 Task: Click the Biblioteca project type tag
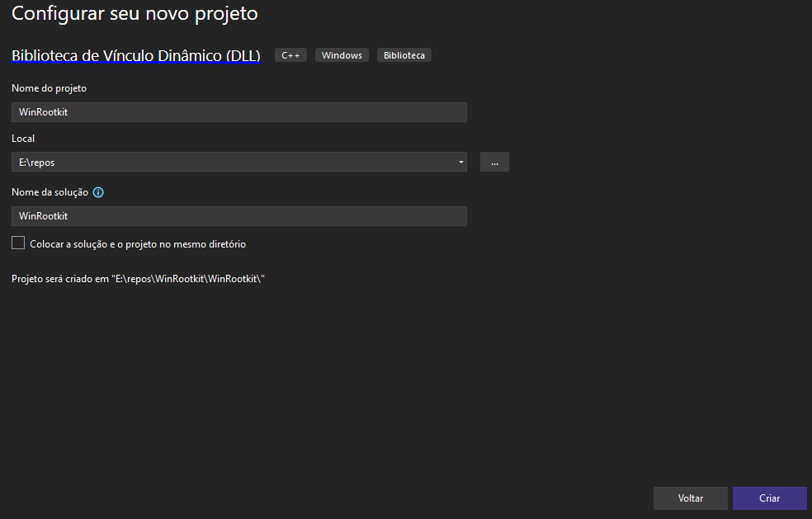404,55
